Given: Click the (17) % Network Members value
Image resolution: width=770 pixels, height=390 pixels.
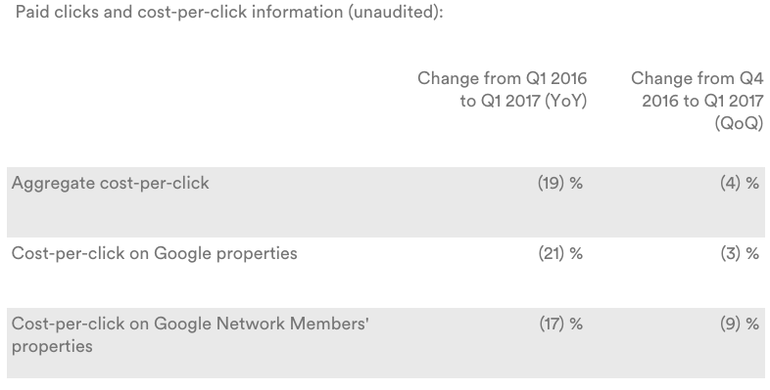Looking at the screenshot, I should click(560, 324).
